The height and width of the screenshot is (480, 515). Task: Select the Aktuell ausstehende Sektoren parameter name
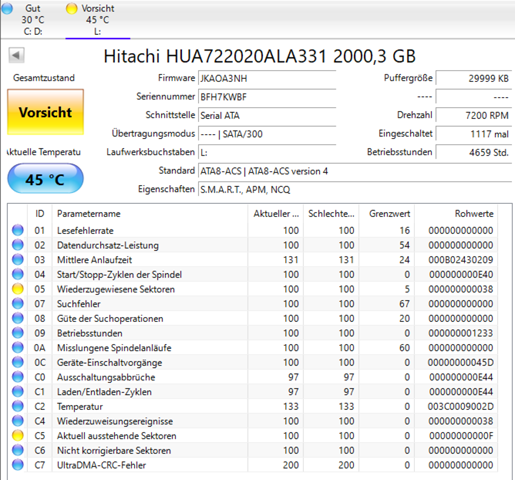pyautogui.click(x=116, y=436)
